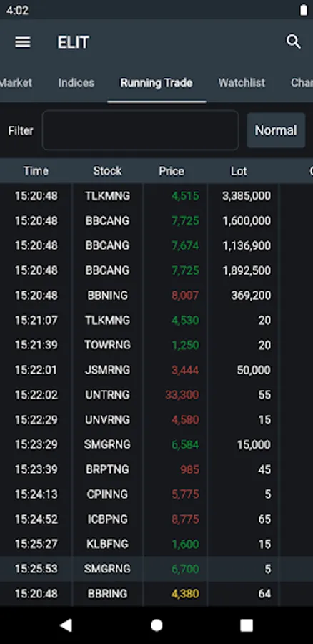Viewport: 313px width, 644px height.
Task: Select TOWRNG stock row
Action: click(156, 345)
